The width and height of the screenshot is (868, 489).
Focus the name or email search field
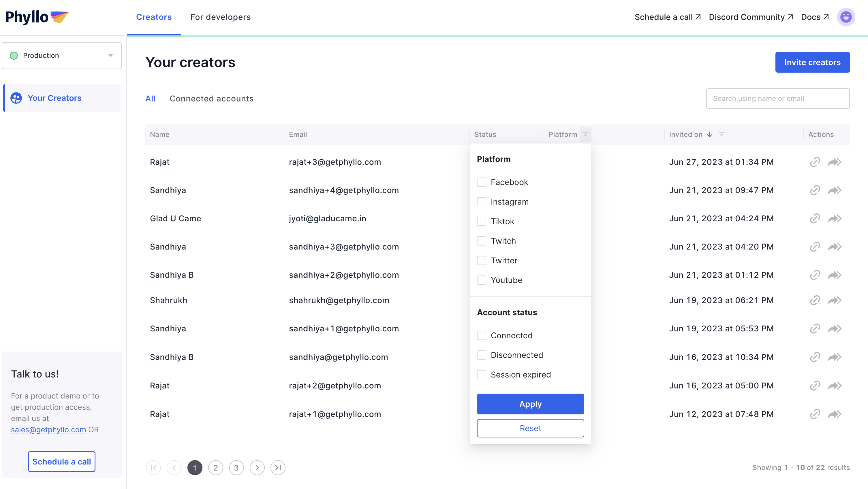(777, 99)
